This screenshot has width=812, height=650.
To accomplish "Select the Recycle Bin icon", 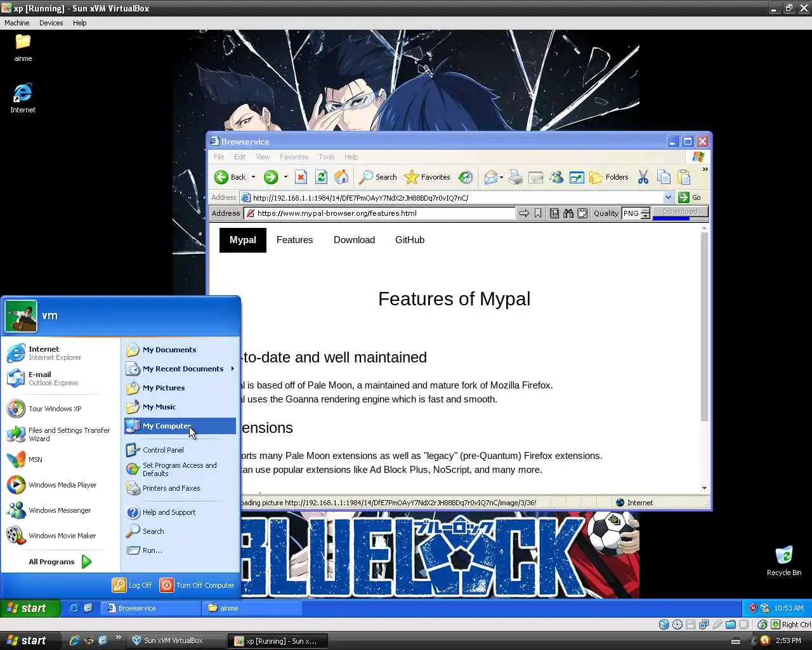I will point(784,560).
